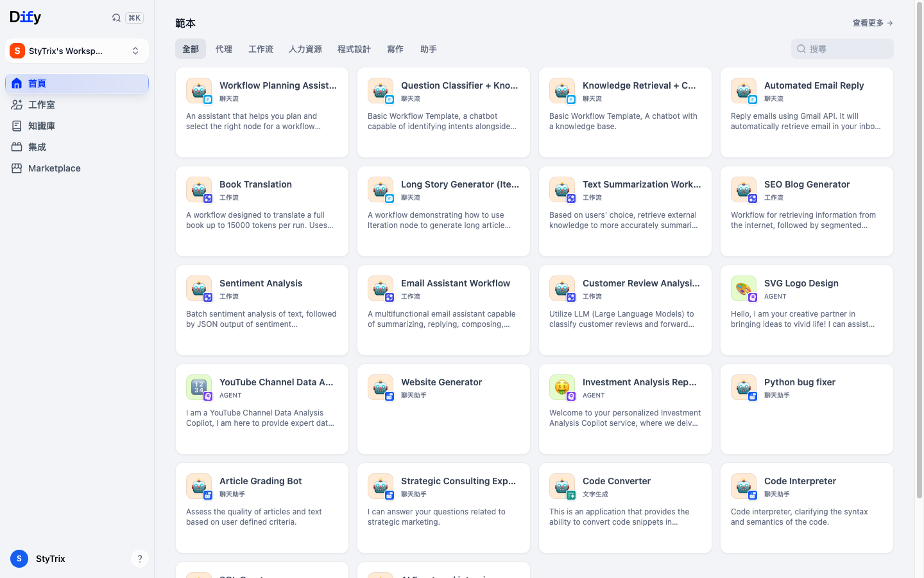Viewport: 924px width, 578px height.
Task: Open the search shortcut ⌘K button
Action: click(x=127, y=18)
